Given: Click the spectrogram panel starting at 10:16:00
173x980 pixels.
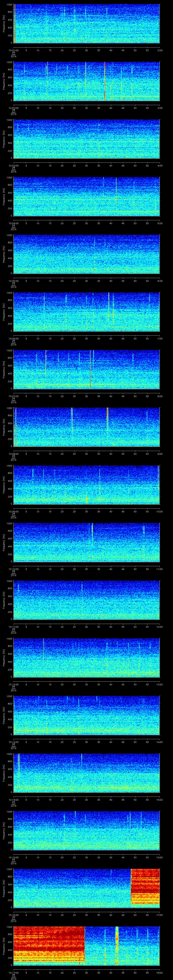Looking at the screenshot, I should click(87, 888).
